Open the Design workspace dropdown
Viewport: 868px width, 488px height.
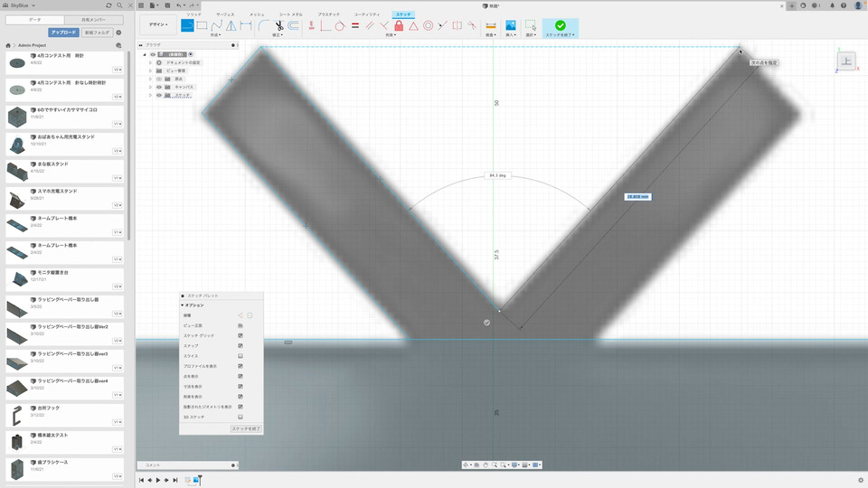click(157, 25)
